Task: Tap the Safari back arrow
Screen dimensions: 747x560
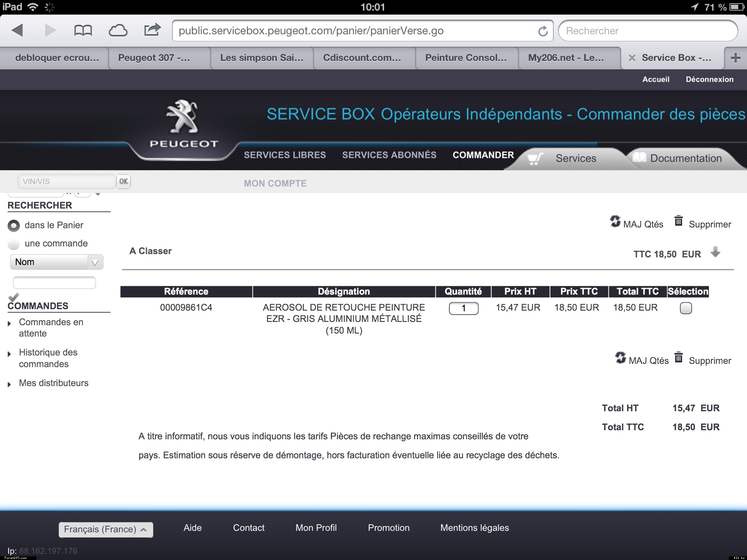Action: click(x=18, y=31)
